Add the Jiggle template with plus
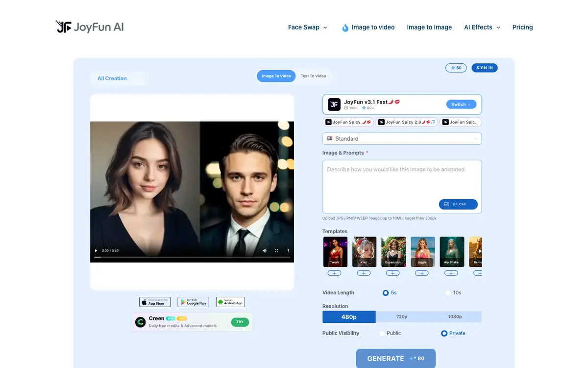The height and width of the screenshot is (368, 588). (422, 273)
